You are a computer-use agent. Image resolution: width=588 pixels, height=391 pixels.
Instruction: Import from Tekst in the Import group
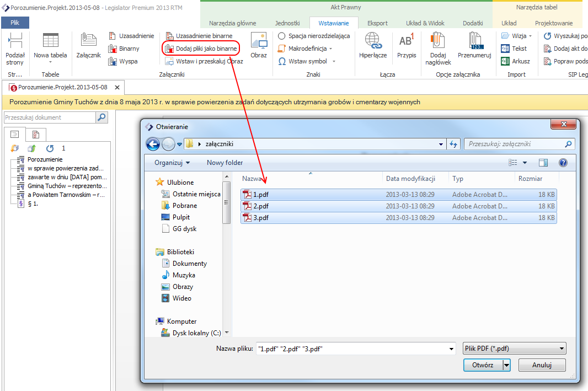(514, 49)
